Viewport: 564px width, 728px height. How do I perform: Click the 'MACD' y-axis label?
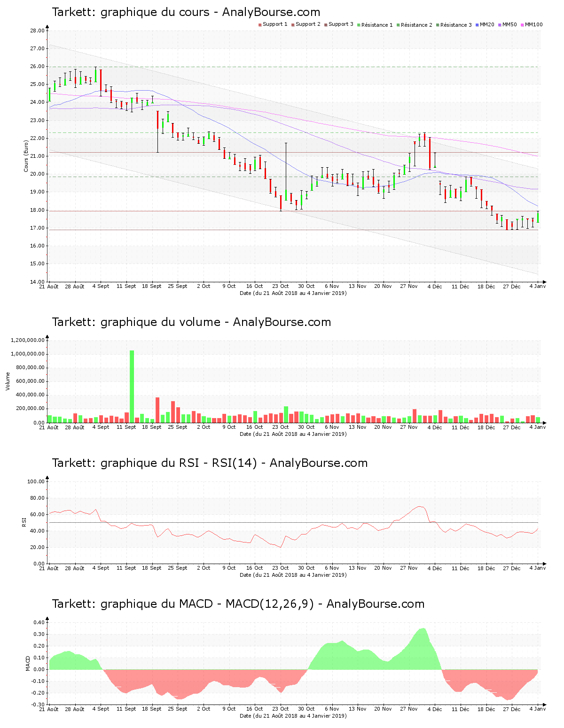point(28,663)
